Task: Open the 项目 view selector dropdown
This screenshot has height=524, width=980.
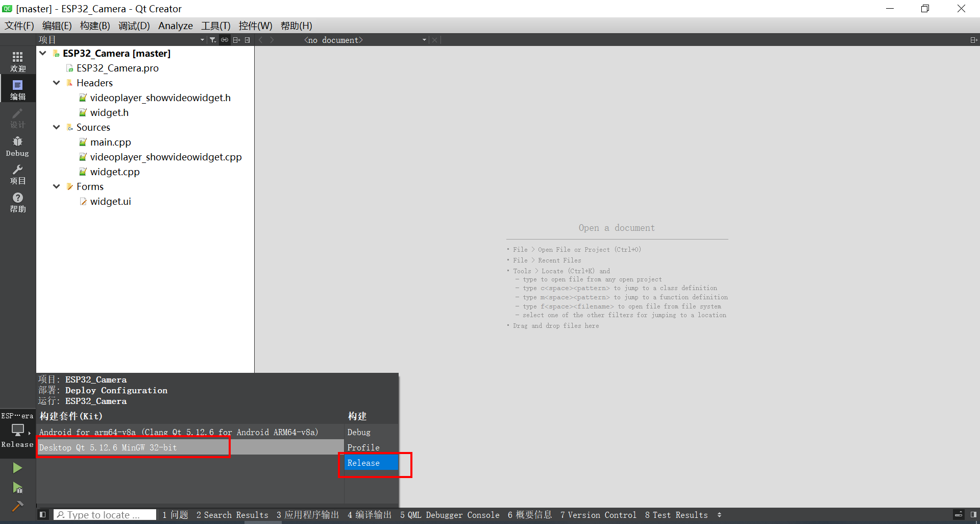Action: pos(121,40)
